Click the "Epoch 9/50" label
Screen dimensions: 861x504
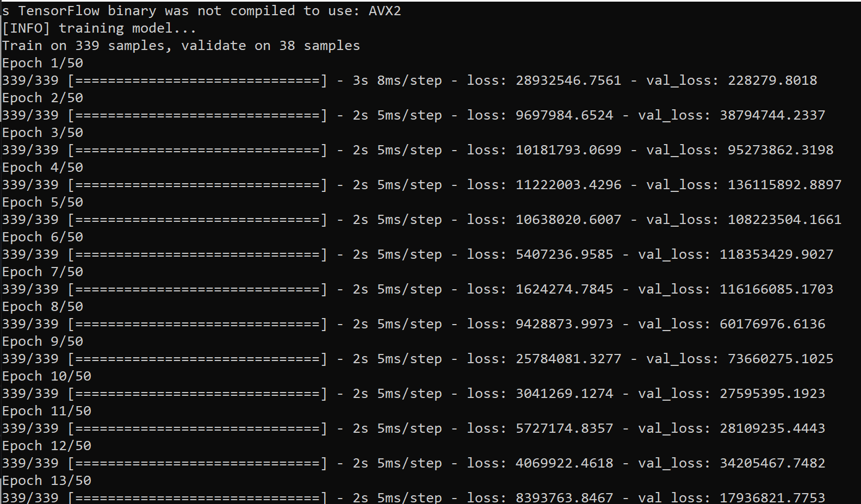coord(43,341)
